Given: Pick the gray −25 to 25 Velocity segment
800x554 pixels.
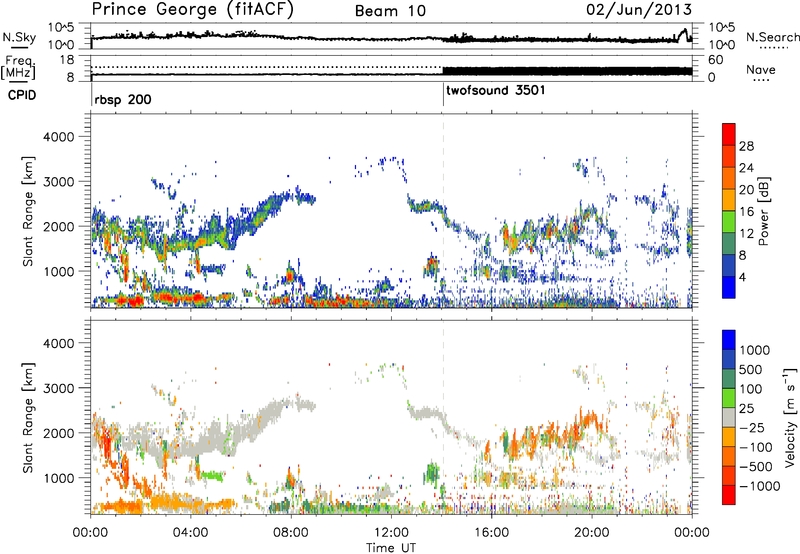Looking at the screenshot, I should [729, 417].
